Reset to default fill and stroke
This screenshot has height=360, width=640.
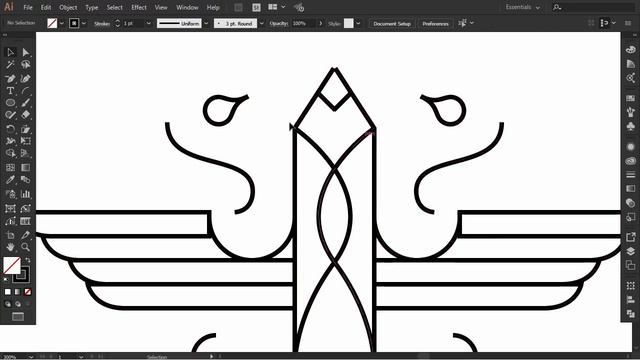(5, 280)
